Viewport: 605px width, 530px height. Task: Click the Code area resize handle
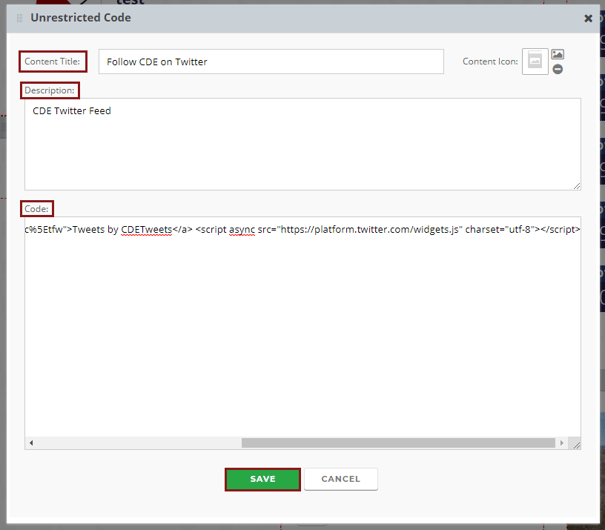click(576, 445)
